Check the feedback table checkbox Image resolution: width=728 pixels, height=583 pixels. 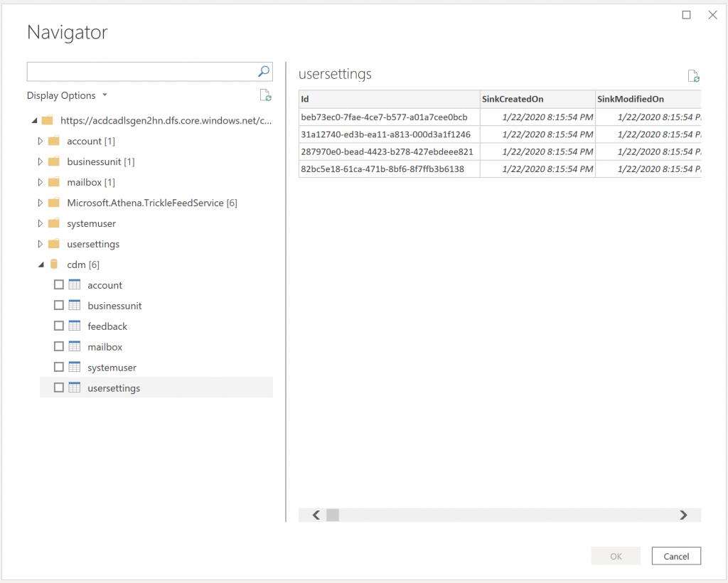(58, 326)
